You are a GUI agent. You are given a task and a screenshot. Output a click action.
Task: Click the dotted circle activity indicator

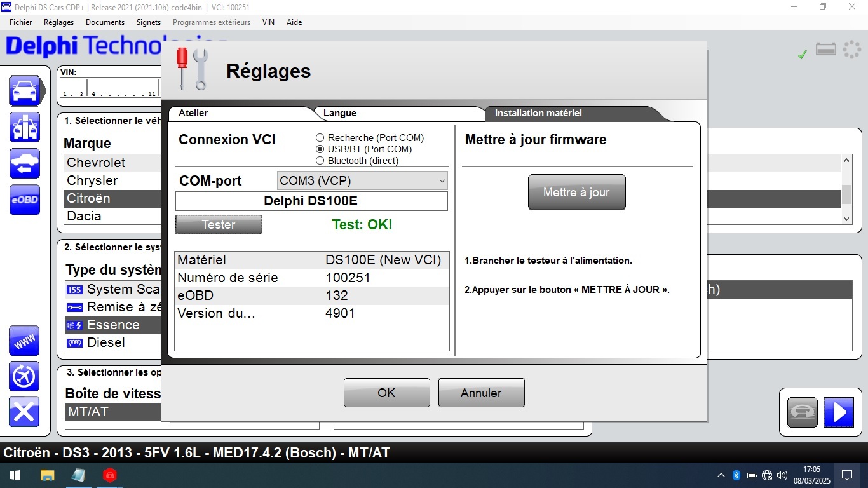tap(851, 50)
